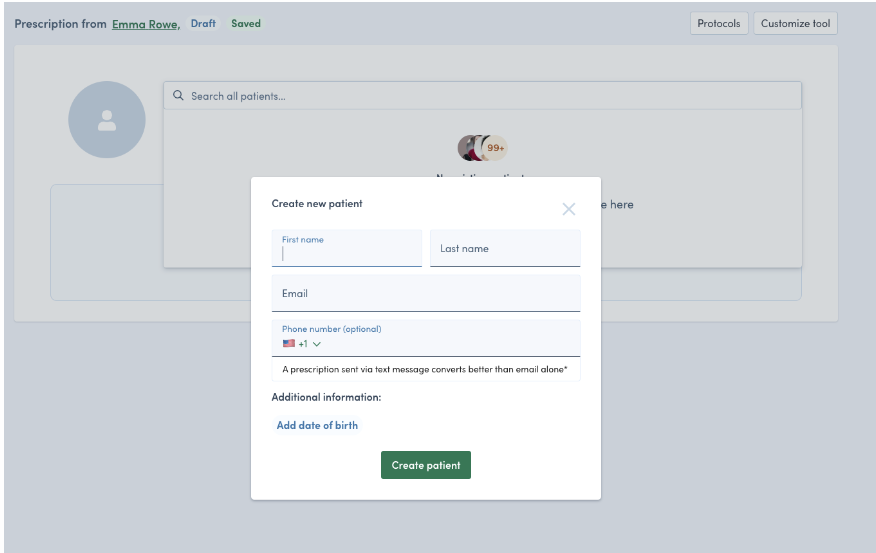Open Customize tool
The height and width of the screenshot is (553, 876).
pos(796,23)
